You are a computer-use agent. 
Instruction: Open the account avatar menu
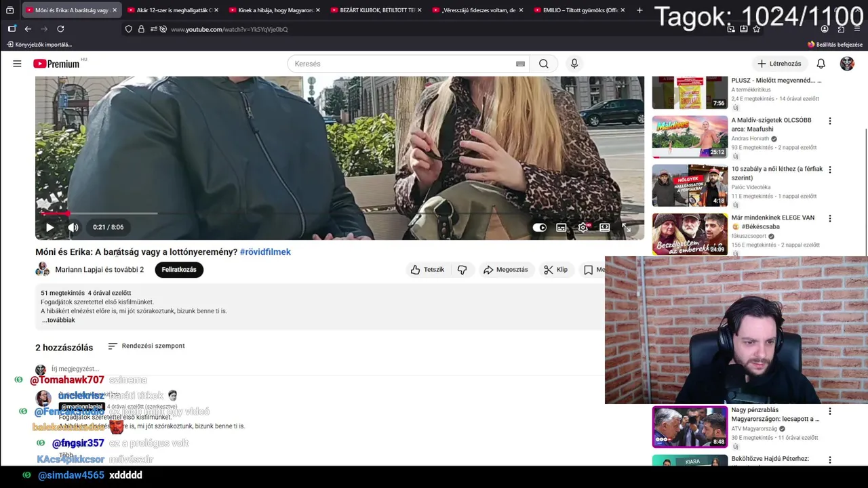[x=847, y=64]
